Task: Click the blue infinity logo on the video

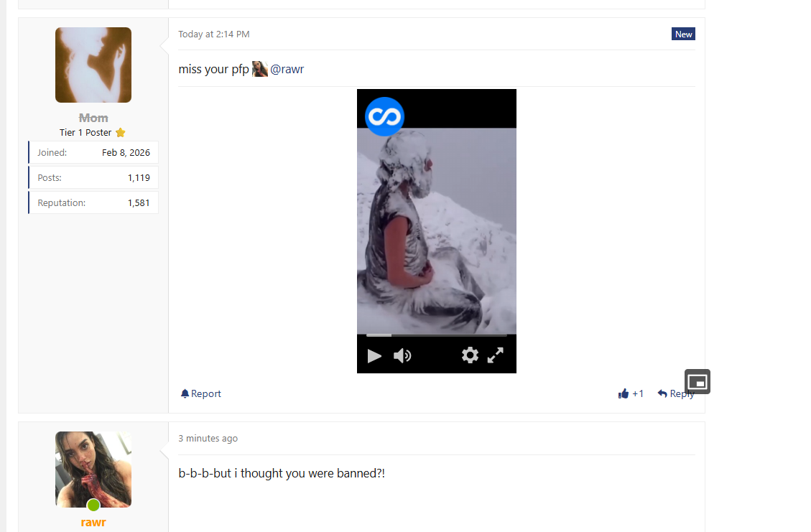Action: click(x=384, y=116)
